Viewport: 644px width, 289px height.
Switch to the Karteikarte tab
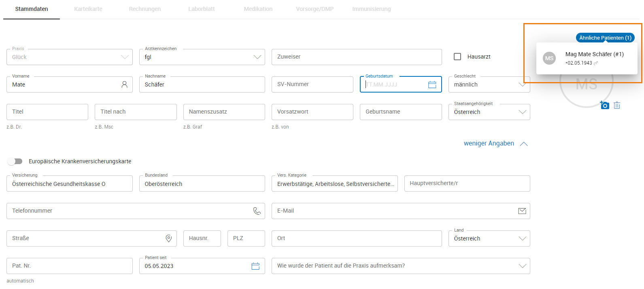point(88,9)
